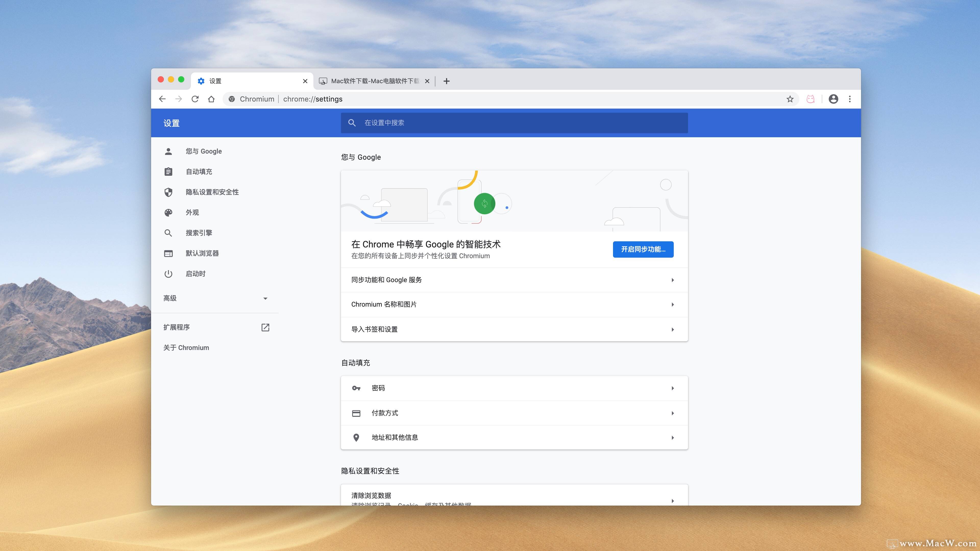Open 付款方式 row arrow
Image resolution: width=980 pixels, height=551 pixels.
pos(673,413)
